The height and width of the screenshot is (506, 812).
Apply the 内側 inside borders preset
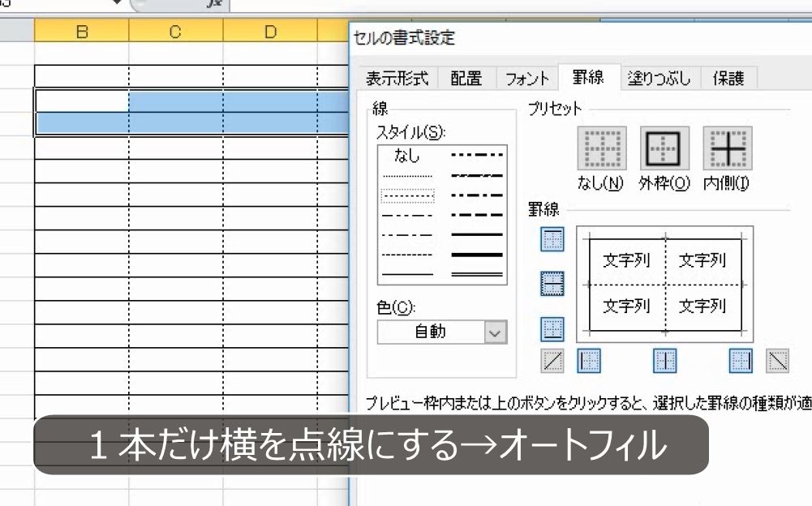[729, 149]
